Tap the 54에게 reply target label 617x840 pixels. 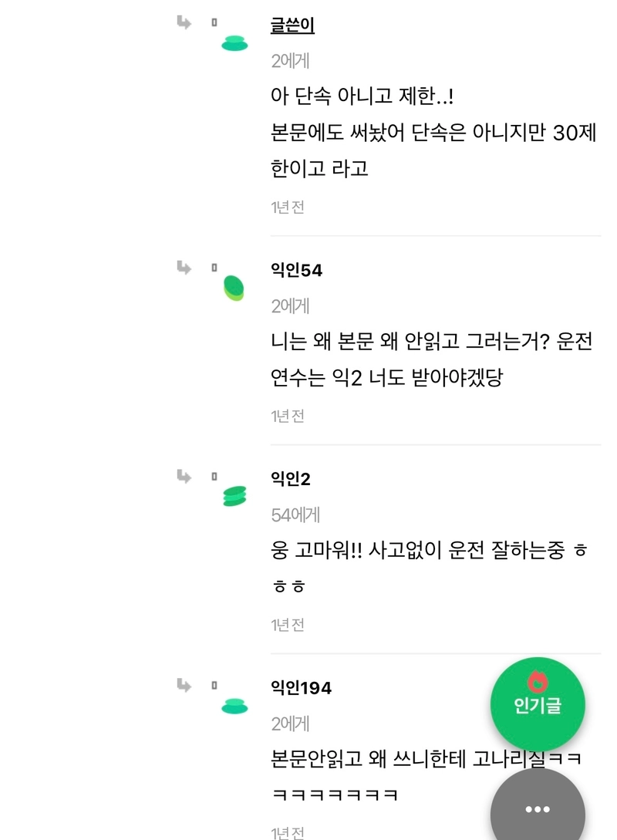point(295,514)
